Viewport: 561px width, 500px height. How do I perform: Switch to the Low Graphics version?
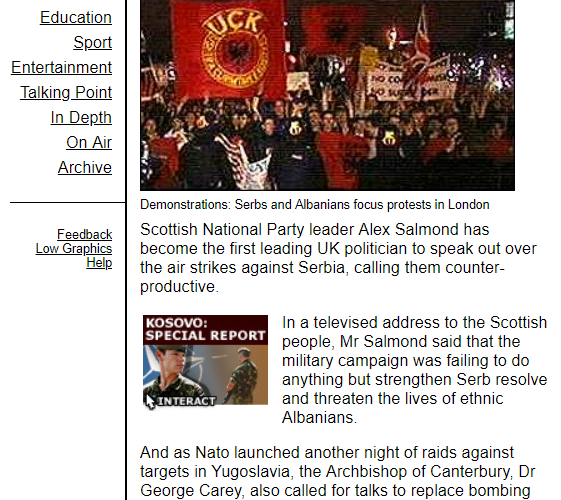tap(74, 249)
